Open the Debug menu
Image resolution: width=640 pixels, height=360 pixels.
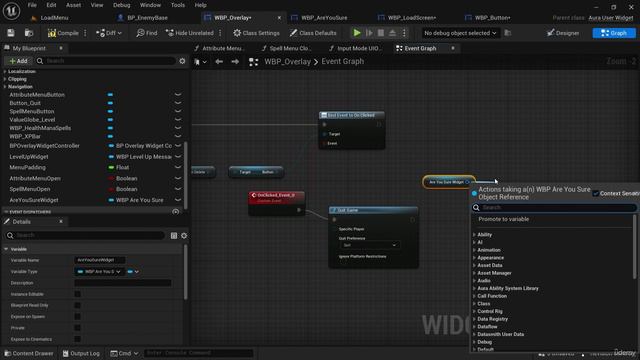tap(122, 5)
